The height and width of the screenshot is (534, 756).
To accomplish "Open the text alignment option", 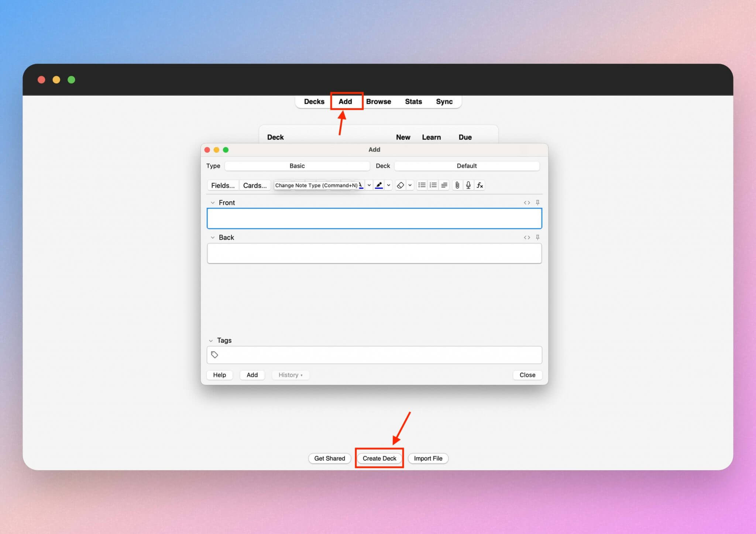I will (444, 185).
